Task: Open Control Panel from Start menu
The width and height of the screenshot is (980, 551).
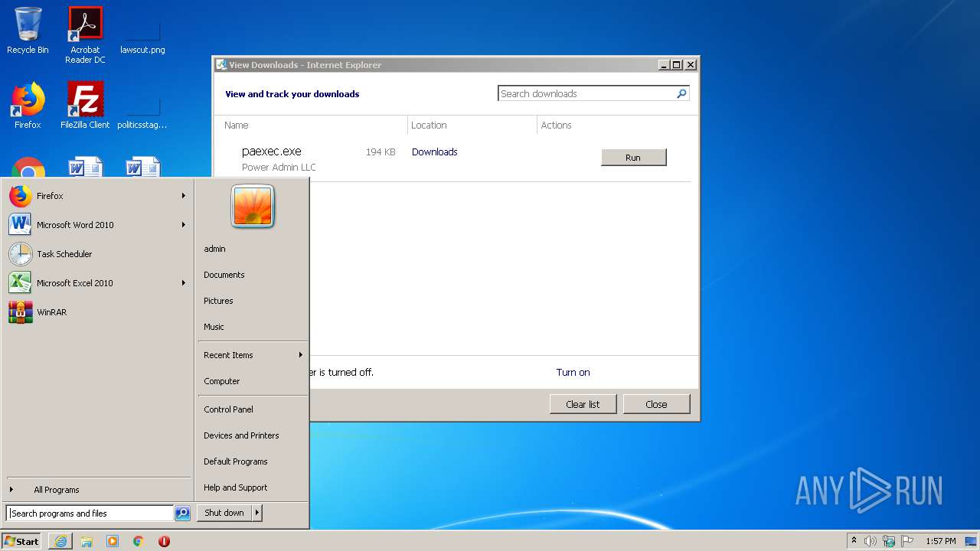Action: coord(253,409)
